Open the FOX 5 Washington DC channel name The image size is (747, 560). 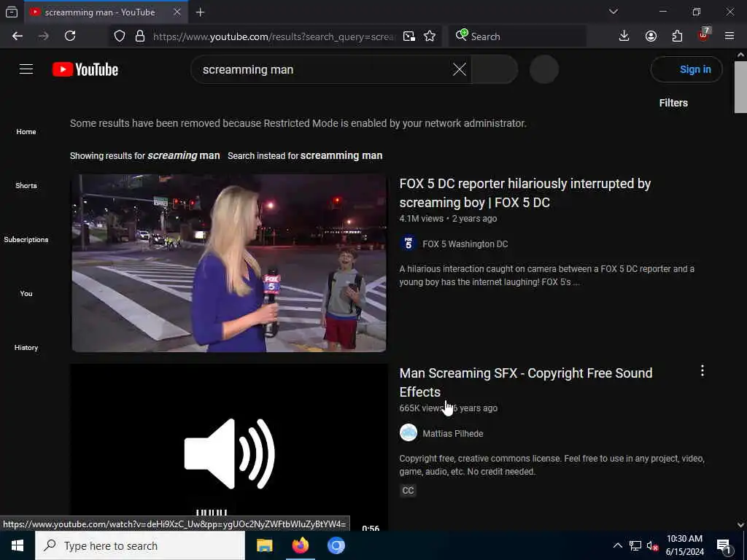coord(465,244)
